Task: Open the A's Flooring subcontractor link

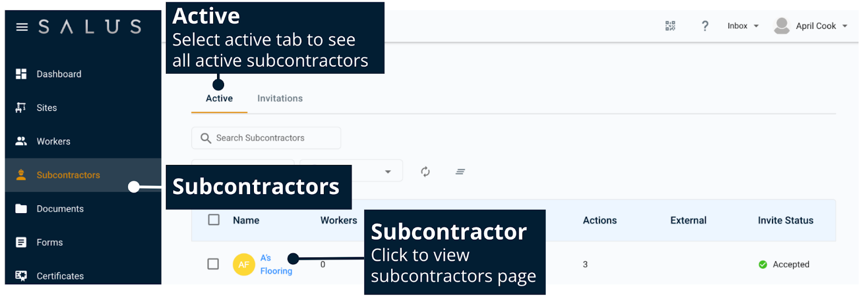Action: [x=275, y=264]
